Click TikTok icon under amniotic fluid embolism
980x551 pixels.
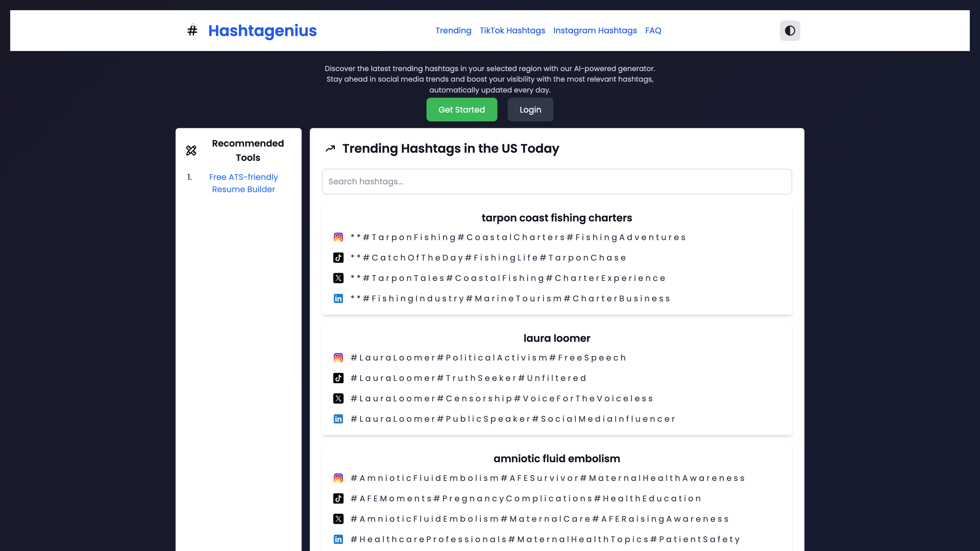[x=338, y=499]
